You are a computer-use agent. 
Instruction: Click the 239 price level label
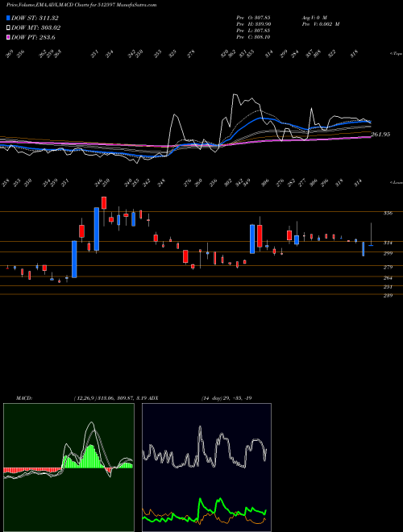pyautogui.click(x=388, y=296)
